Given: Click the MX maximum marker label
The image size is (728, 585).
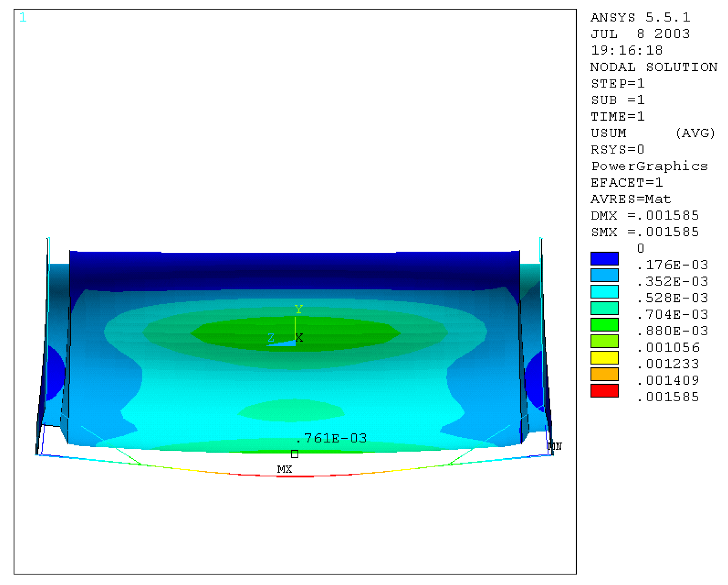Looking at the screenshot, I should (x=284, y=469).
